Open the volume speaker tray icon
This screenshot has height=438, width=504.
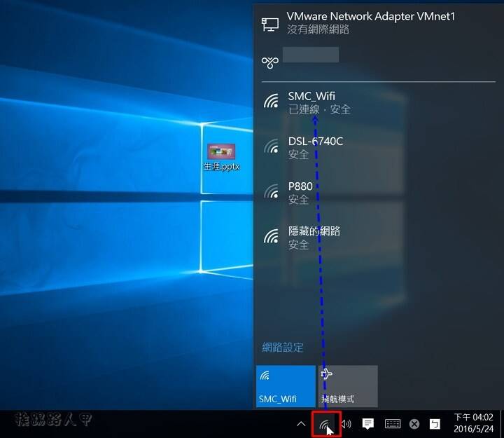pyautogui.click(x=346, y=424)
